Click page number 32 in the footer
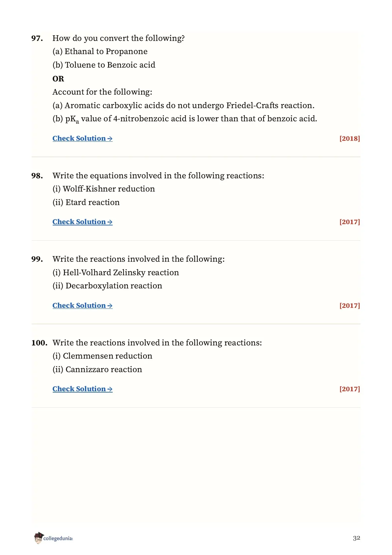Image resolution: width=392 pixels, height=555 pixels. pos(356,538)
